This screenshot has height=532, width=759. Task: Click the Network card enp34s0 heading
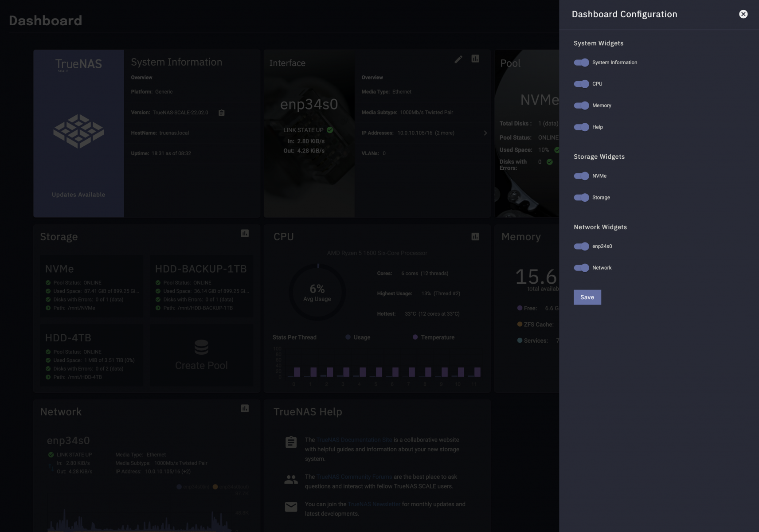coord(68,441)
